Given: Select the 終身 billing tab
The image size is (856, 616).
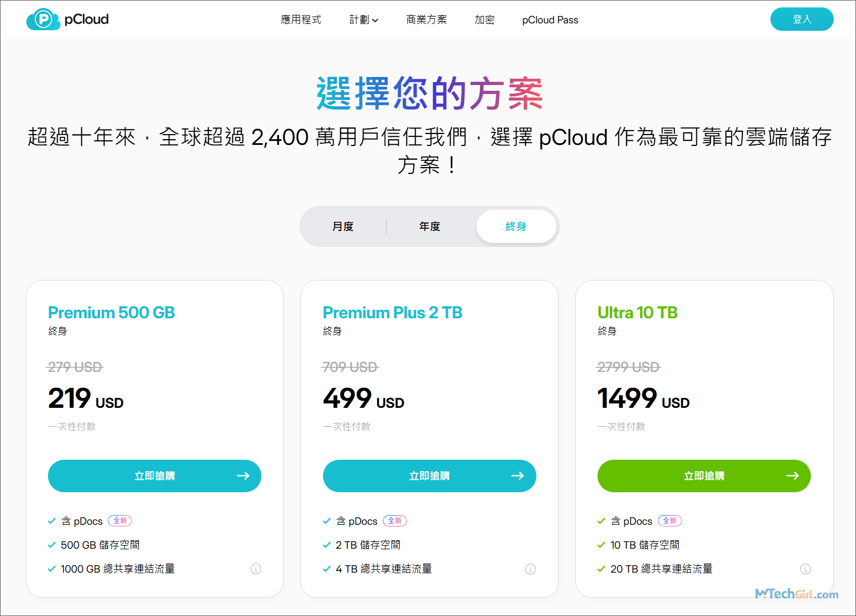Looking at the screenshot, I should [516, 226].
